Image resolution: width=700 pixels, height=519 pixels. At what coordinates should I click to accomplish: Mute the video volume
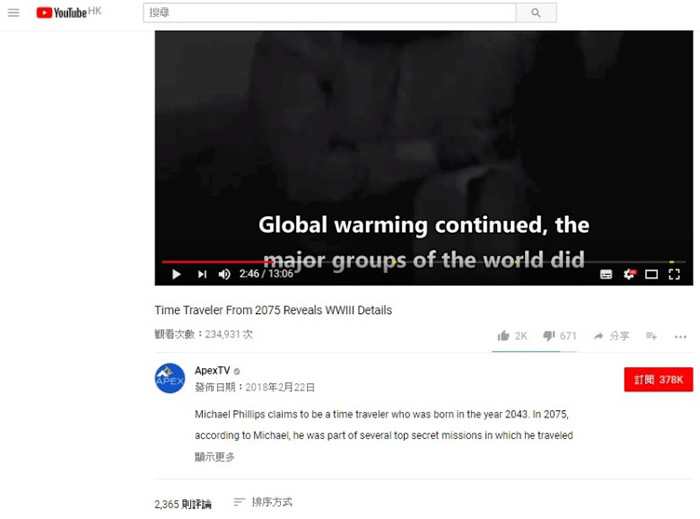pos(224,274)
